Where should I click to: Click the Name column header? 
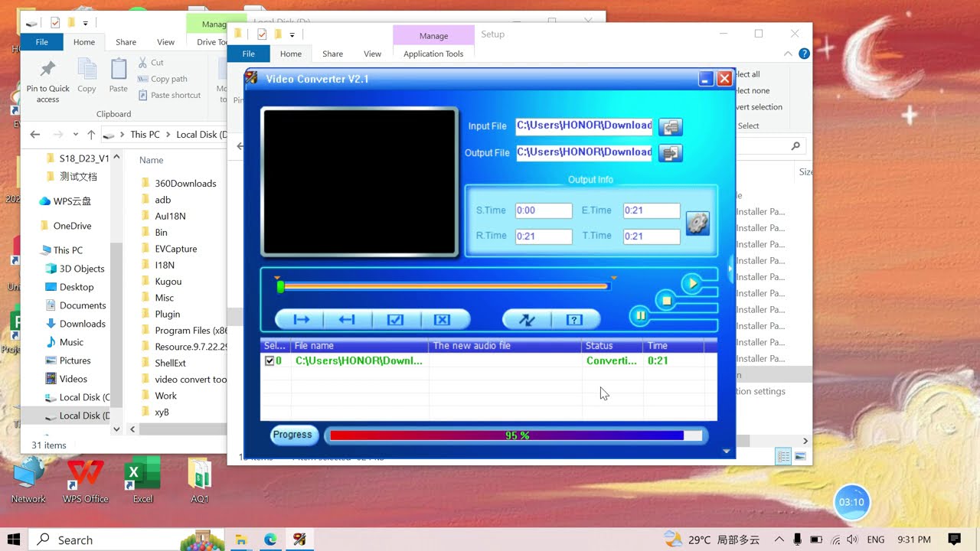[152, 160]
